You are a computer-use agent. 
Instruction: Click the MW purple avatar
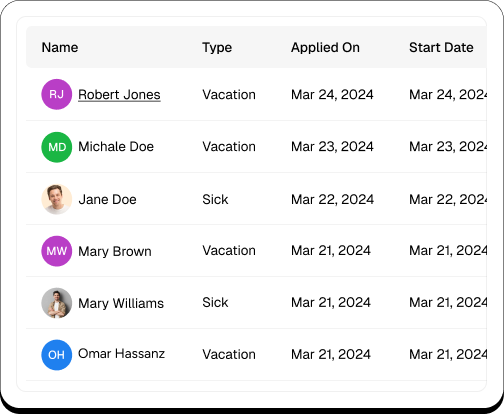(57, 251)
